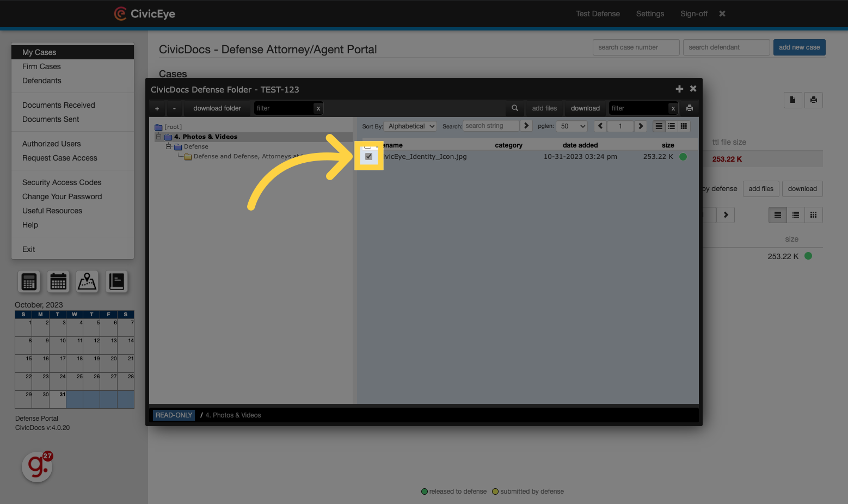Open Defendants in sidebar
Screen dimensions: 848x504
coord(42,81)
